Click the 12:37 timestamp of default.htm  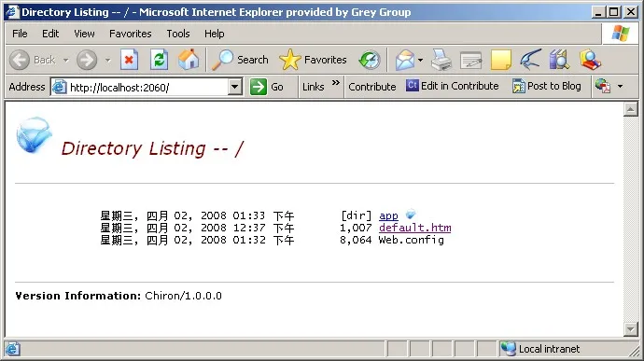click(x=249, y=228)
